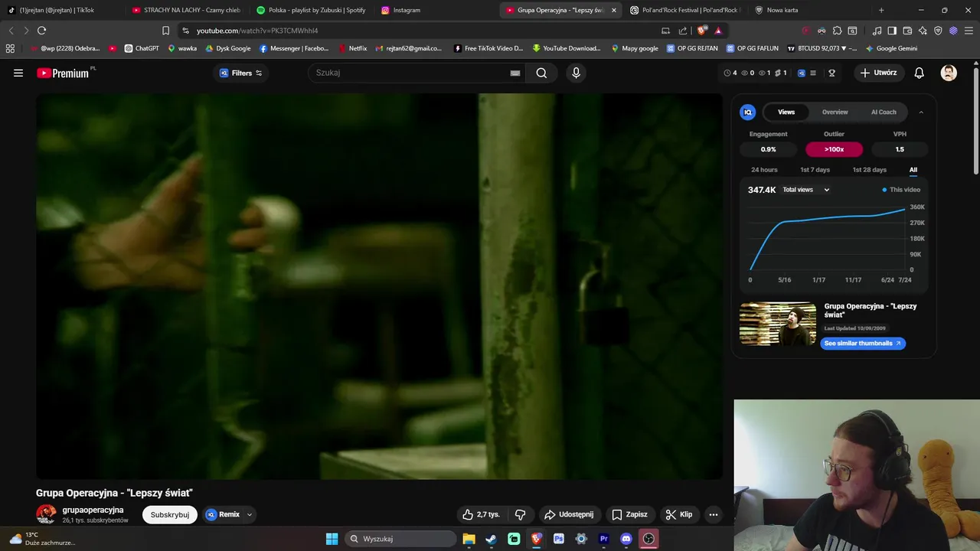Collapse the vidIQ panel chevron
Screen dimensions: 980x551
coord(921,112)
